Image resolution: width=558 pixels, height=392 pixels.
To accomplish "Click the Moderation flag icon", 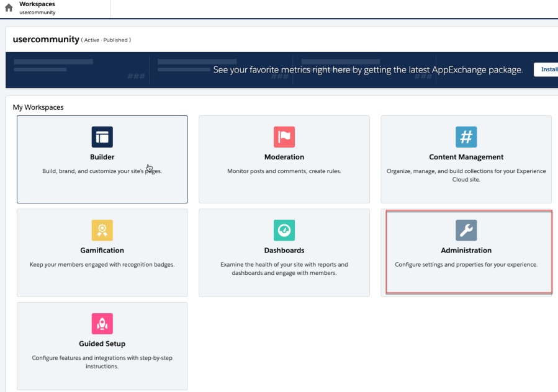I will pos(284,136).
